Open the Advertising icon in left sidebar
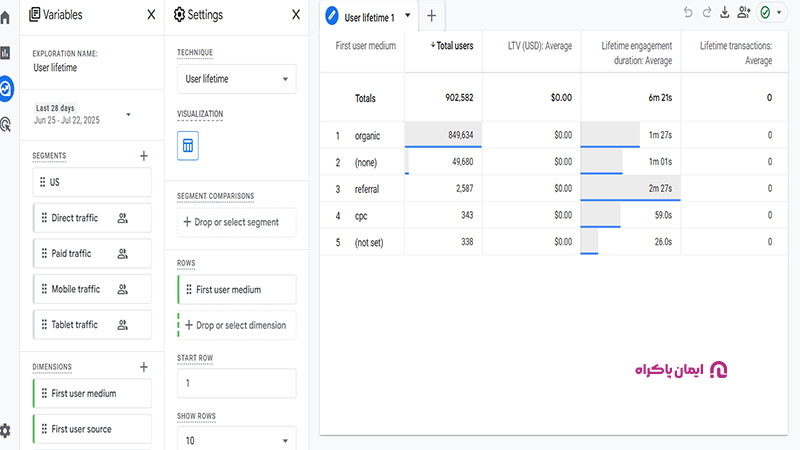 (x=6, y=124)
